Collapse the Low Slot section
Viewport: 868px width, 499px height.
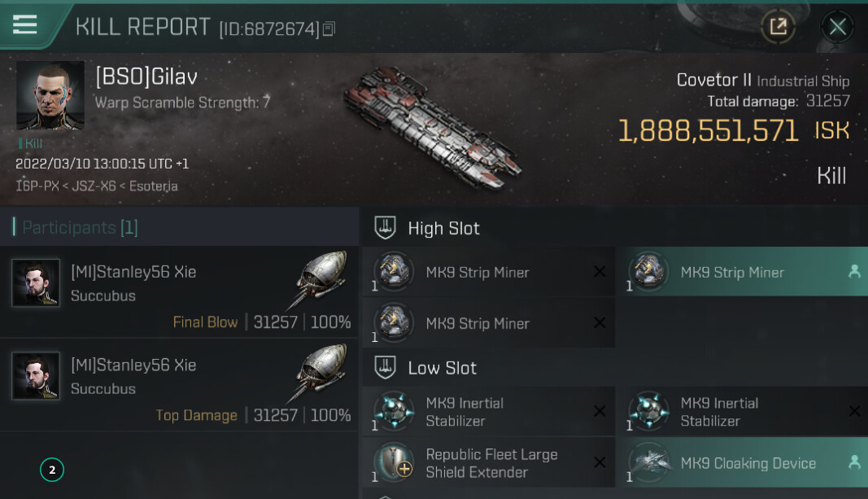(385, 368)
